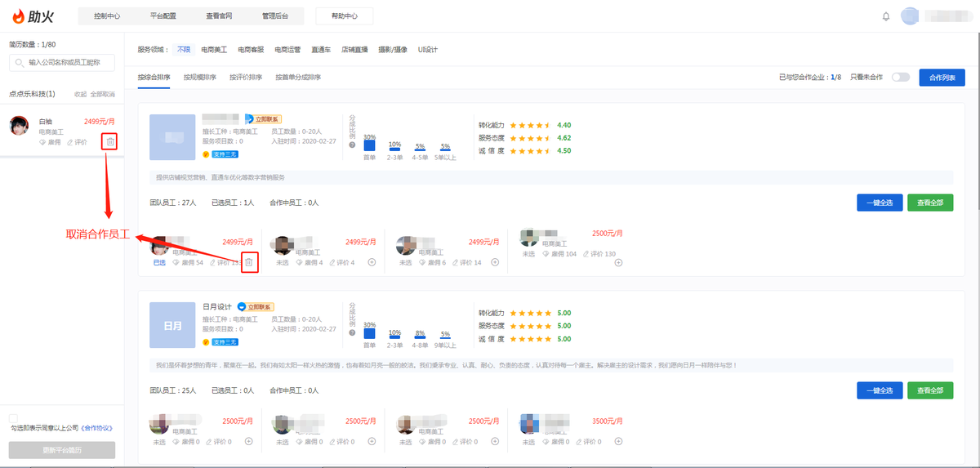Click the gold verified badge in first company card

[206, 154]
